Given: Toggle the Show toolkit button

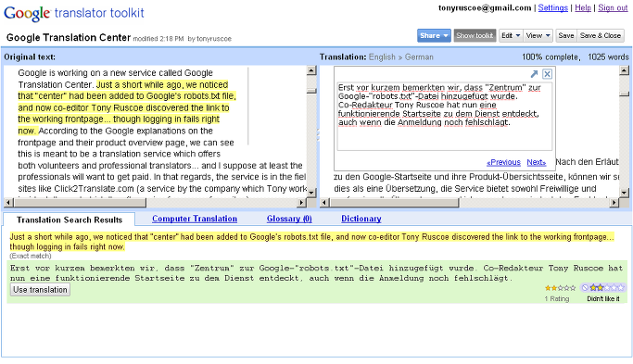Looking at the screenshot, I should [x=475, y=35].
